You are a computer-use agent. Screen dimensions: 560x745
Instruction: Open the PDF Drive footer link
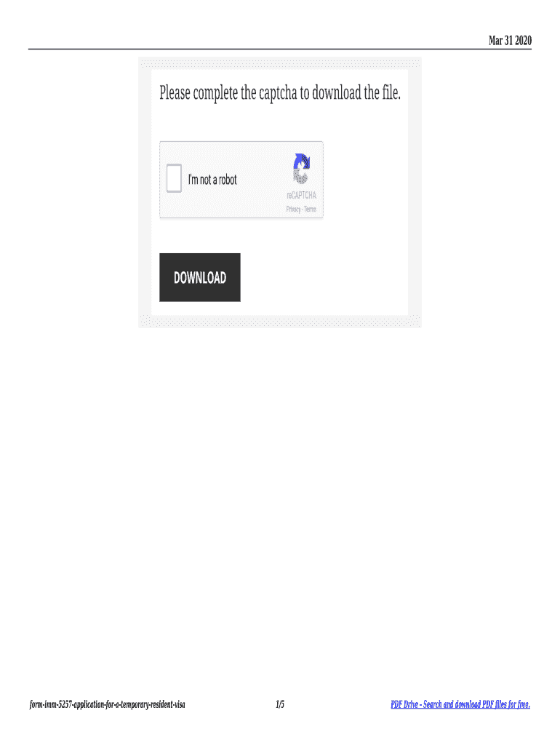click(x=460, y=704)
